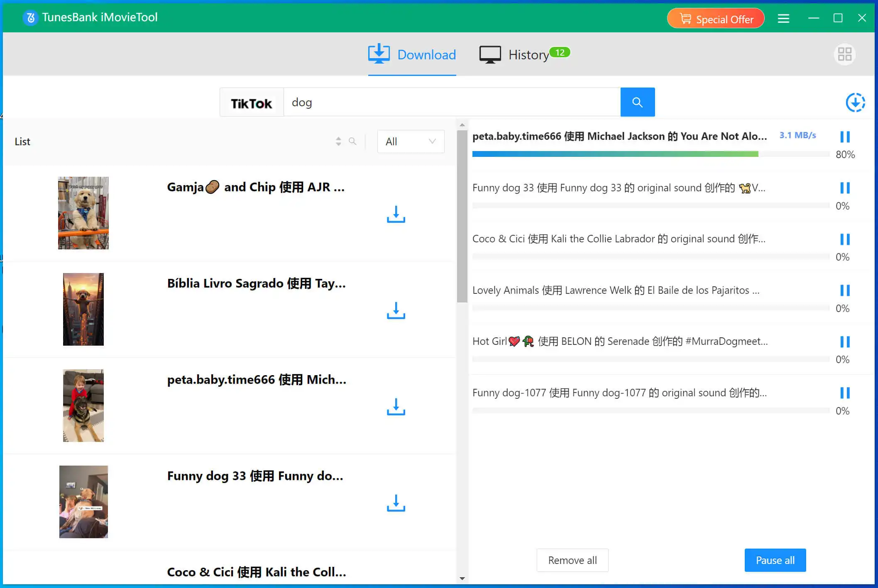
Task: Pause the Hot Girl queued download
Action: click(x=845, y=342)
